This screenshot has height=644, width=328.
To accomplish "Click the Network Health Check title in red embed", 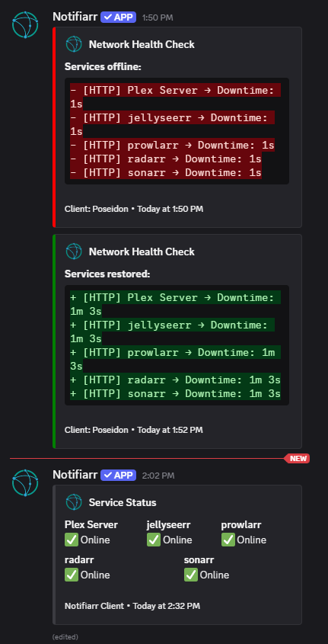I will 142,44.
